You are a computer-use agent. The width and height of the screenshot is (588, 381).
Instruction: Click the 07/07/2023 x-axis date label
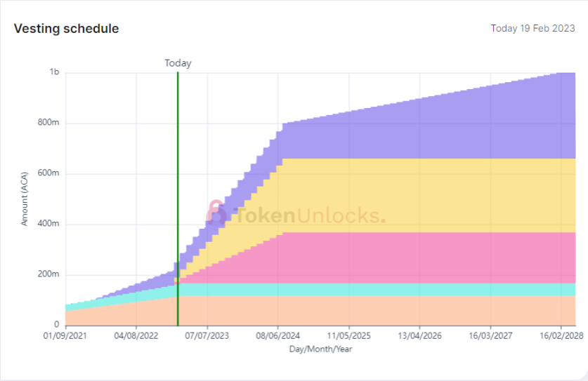[x=207, y=336]
